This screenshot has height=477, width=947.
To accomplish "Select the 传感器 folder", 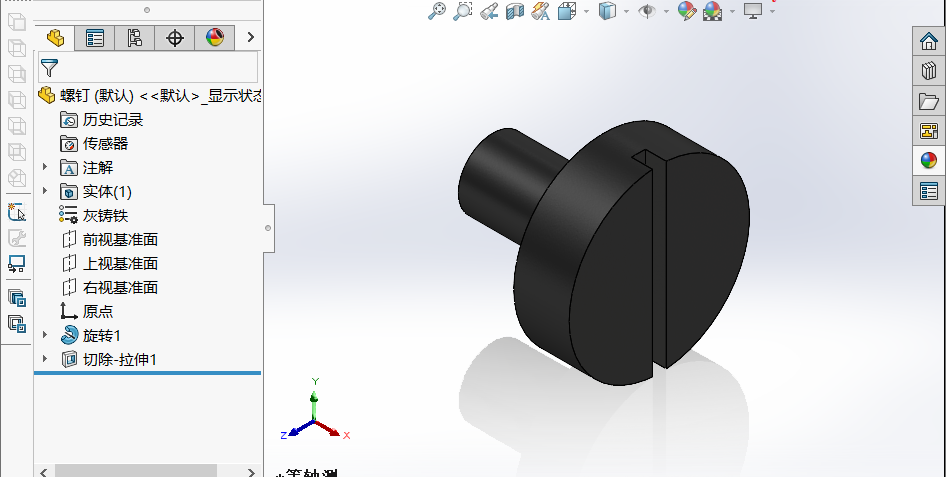I will pos(94,144).
